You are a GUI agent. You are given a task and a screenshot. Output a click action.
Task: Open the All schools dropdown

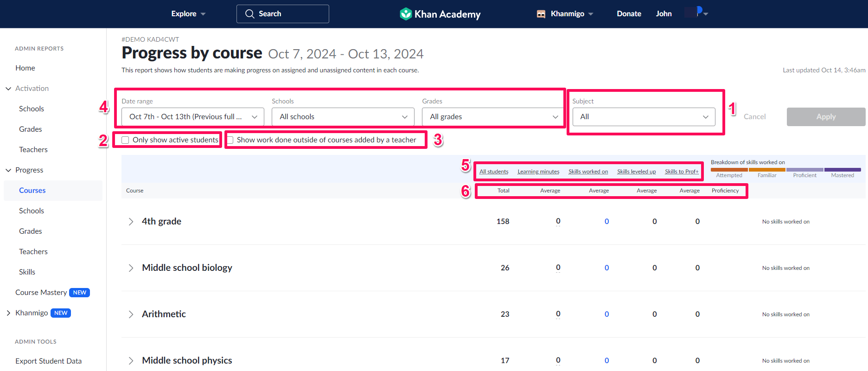click(x=343, y=117)
